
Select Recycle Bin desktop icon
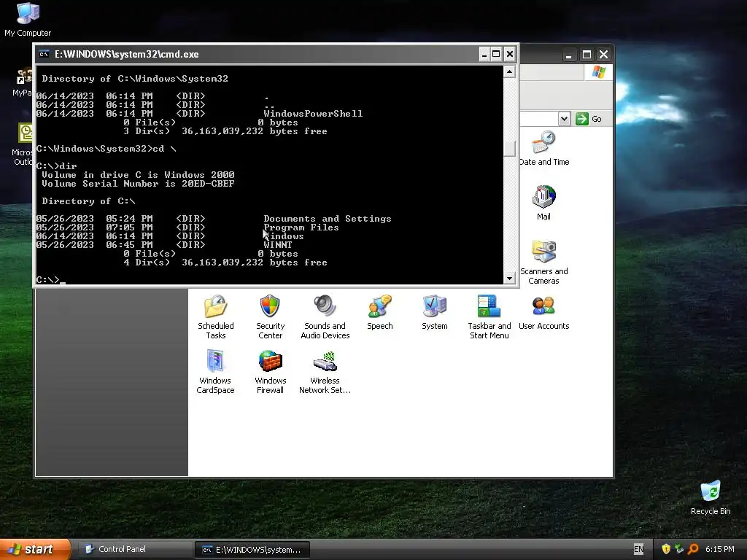[x=711, y=497]
